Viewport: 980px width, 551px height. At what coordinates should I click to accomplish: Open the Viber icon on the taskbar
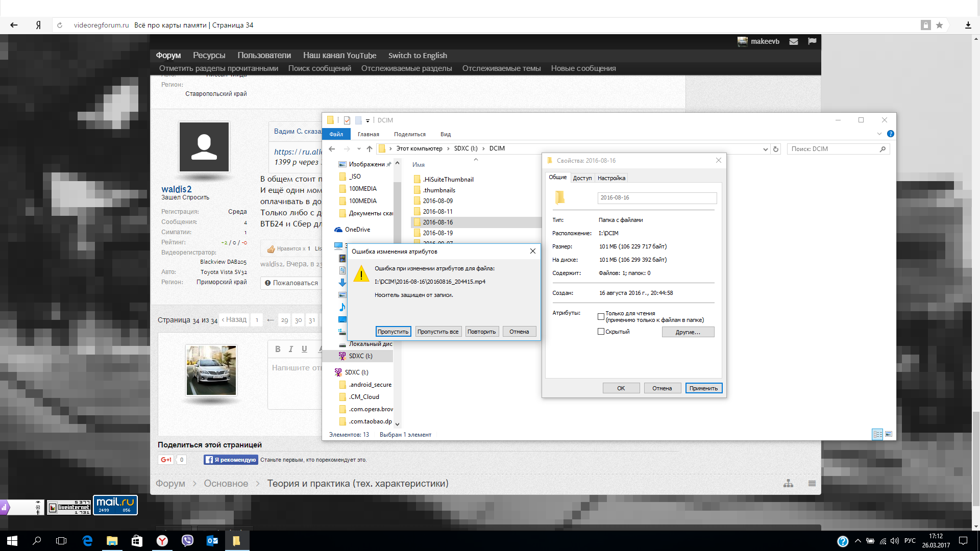[187, 541]
